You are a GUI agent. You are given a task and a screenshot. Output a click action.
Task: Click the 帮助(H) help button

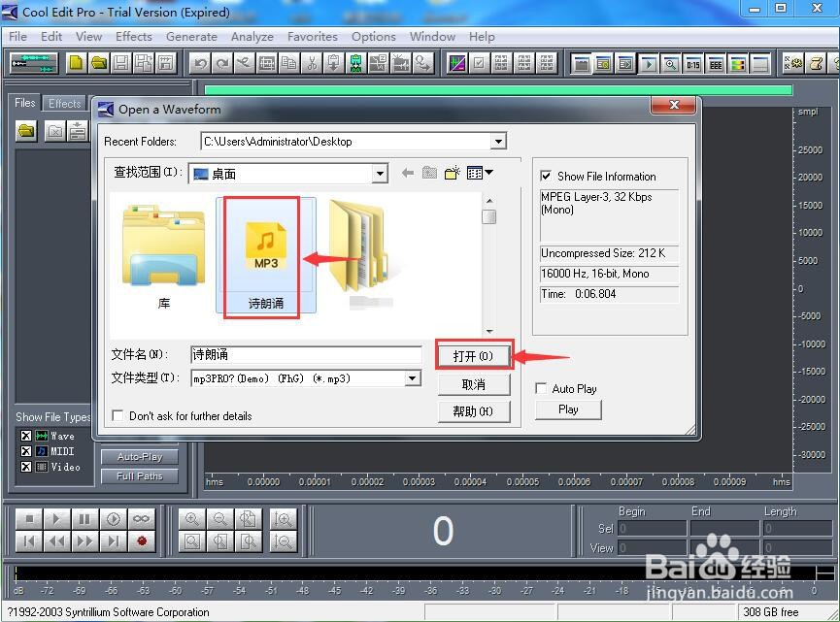tap(473, 411)
